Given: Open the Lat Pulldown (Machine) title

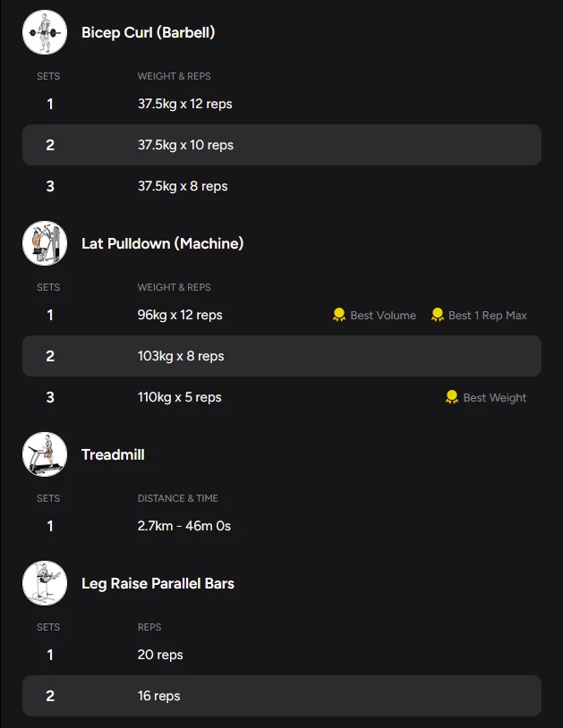Looking at the screenshot, I should point(163,243).
